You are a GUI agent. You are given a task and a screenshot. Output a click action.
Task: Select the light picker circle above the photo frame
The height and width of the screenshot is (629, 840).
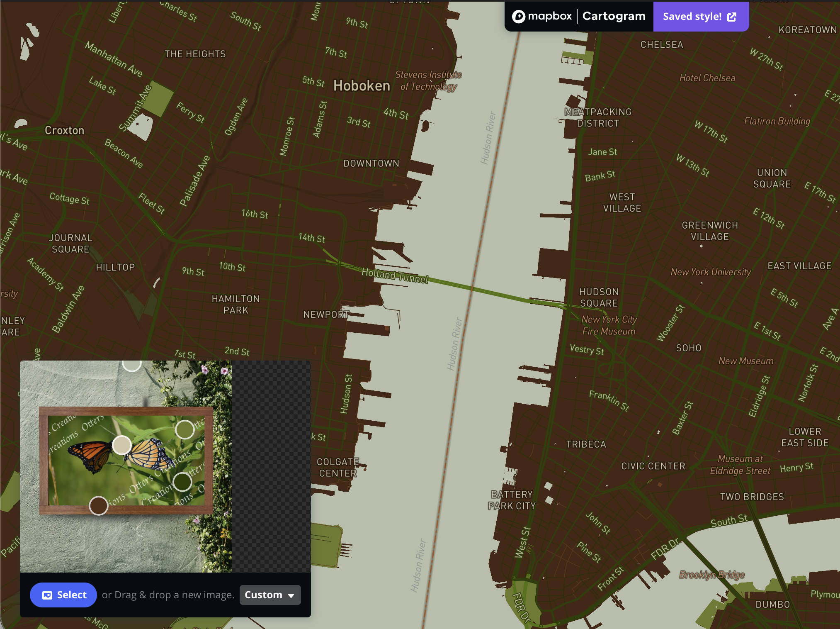pyautogui.click(x=131, y=366)
